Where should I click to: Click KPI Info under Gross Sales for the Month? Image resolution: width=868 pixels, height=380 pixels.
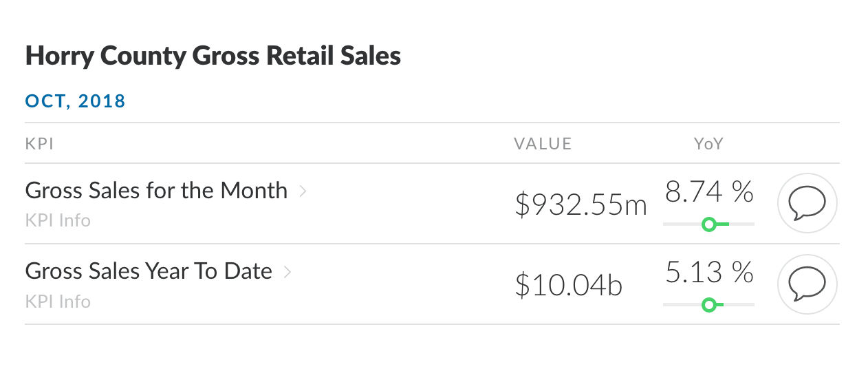point(58,221)
